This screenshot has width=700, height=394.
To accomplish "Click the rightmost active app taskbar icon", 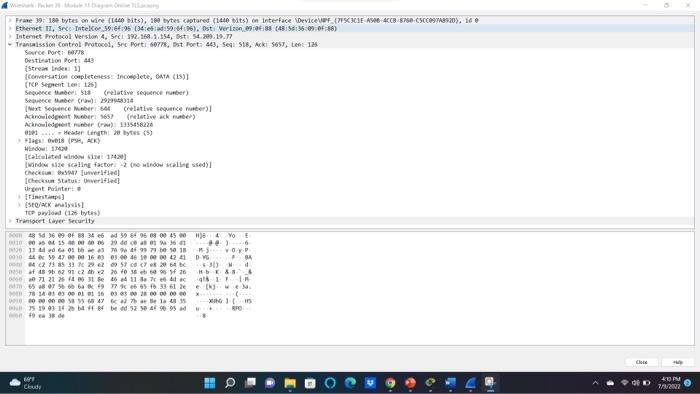I will click(490, 383).
